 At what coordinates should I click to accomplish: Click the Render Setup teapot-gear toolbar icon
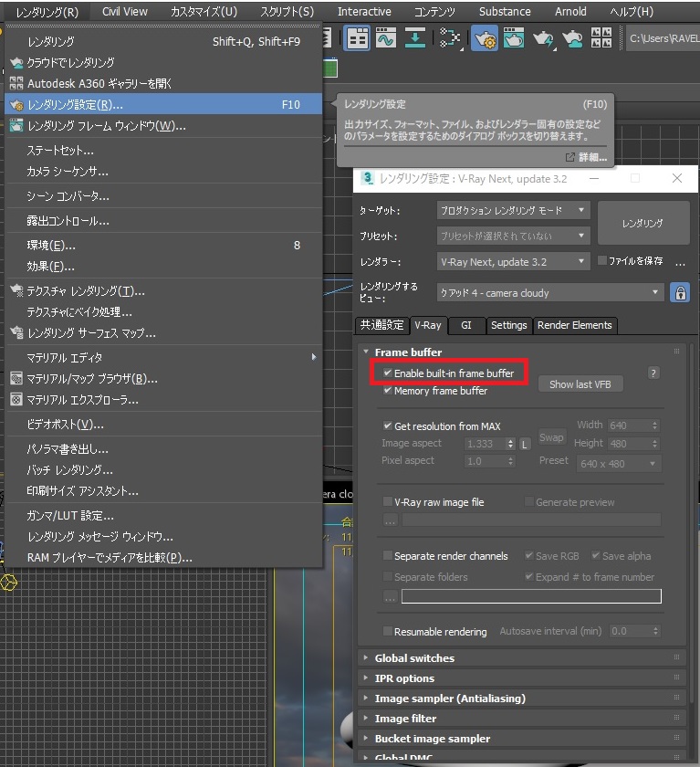click(485, 38)
